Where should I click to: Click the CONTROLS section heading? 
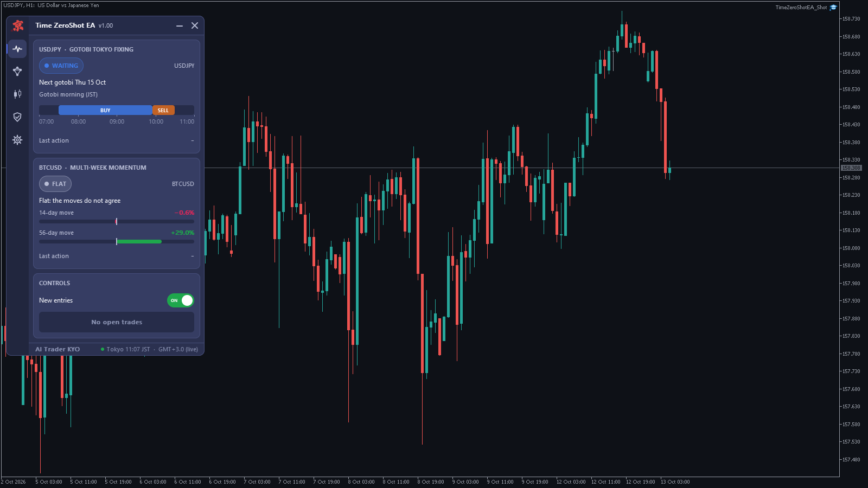(54, 283)
